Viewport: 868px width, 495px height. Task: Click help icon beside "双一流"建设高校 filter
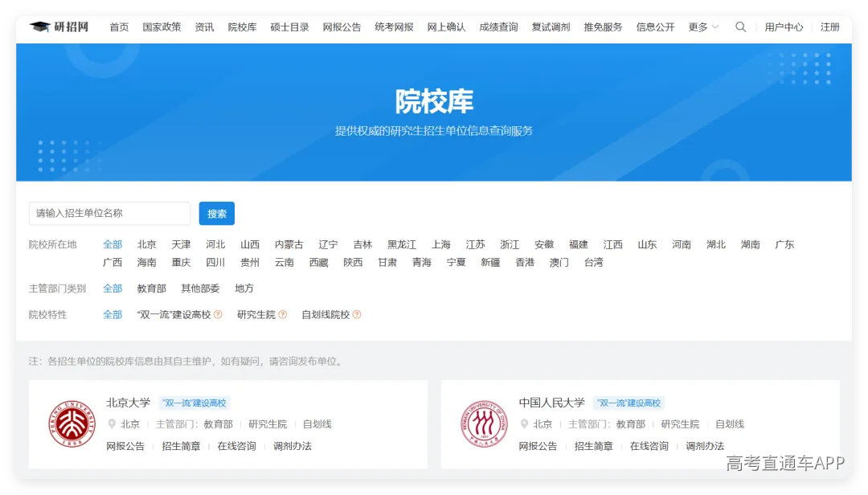pos(218,314)
